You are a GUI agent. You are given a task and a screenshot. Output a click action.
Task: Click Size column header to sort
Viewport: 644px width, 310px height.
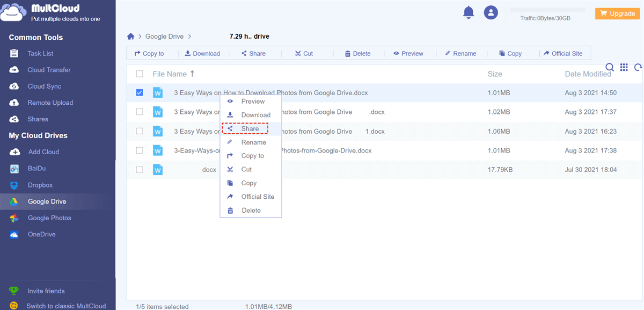(494, 74)
